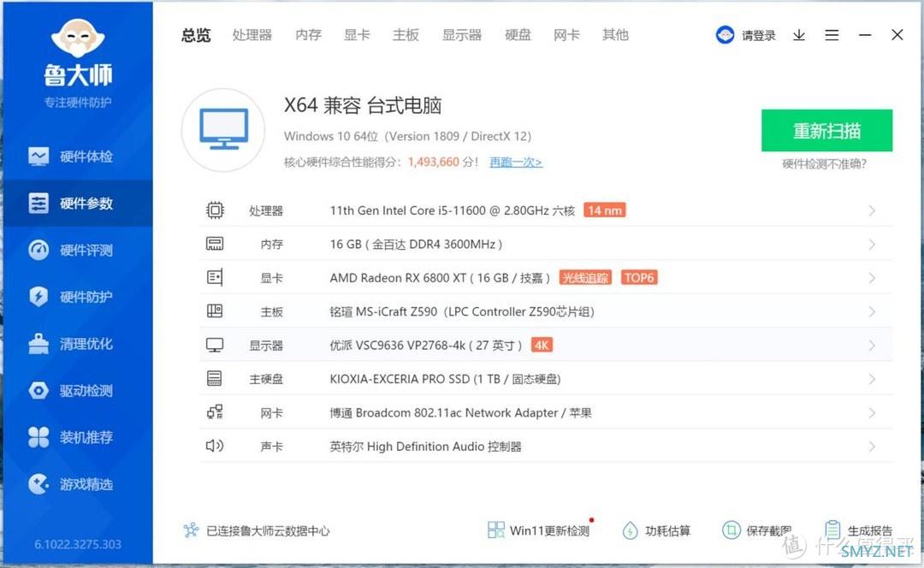
Task: Switch to the 总览 tab
Action: coord(196,35)
